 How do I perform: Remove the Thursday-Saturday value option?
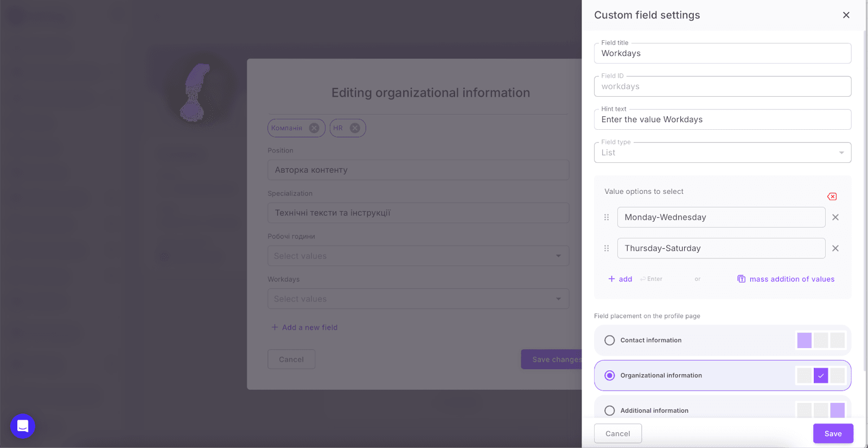coord(835,248)
